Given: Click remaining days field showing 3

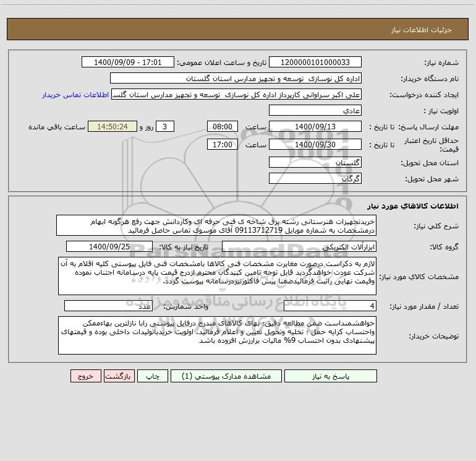Looking at the screenshot, I should click(x=165, y=126).
